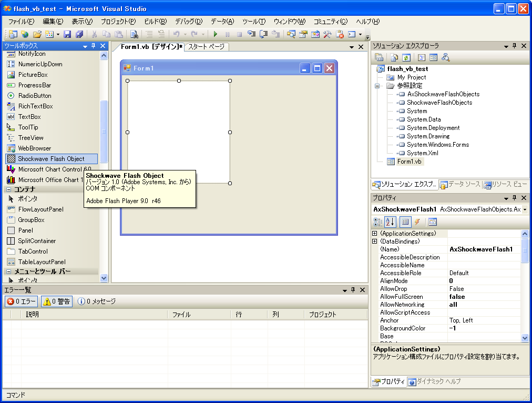Click the Step Out debug icon
This screenshot has height=403, width=532.
(x=276, y=34)
